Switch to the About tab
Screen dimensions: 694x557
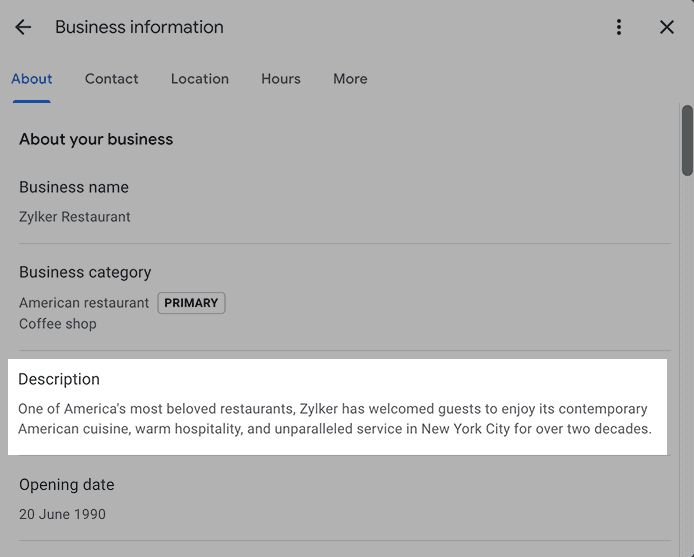(32, 79)
